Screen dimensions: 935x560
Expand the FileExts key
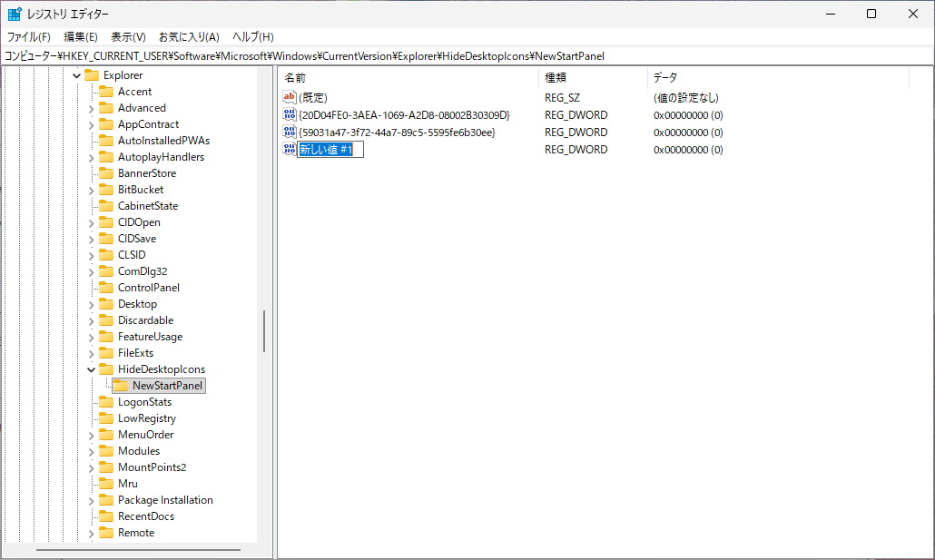pyautogui.click(x=92, y=353)
